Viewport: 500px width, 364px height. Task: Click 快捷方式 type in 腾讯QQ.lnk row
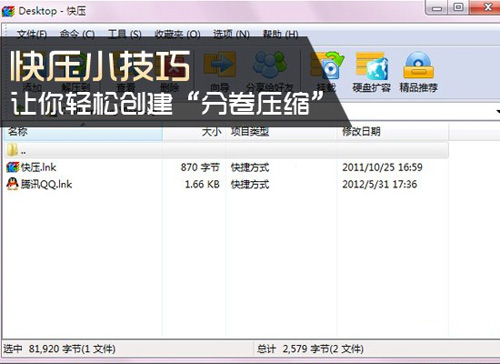coord(250,184)
